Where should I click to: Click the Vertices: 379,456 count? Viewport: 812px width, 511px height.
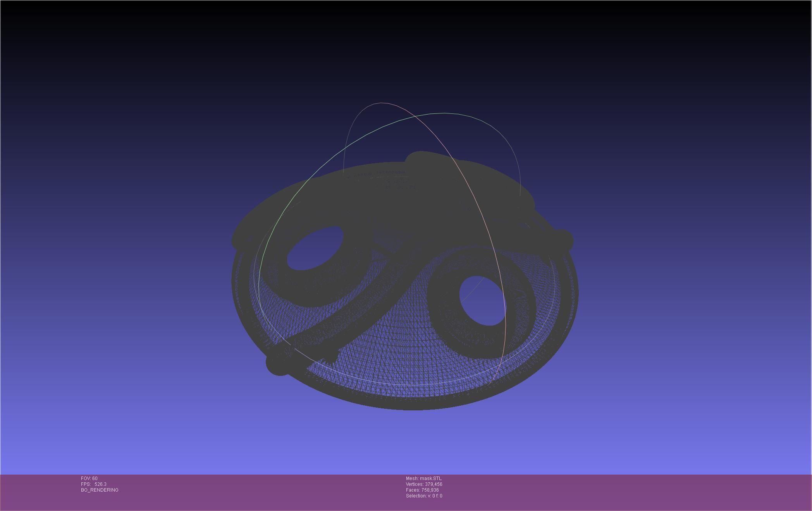click(x=424, y=484)
